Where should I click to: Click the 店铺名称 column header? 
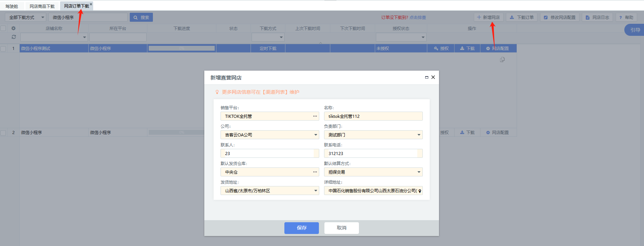click(x=54, y=29)
